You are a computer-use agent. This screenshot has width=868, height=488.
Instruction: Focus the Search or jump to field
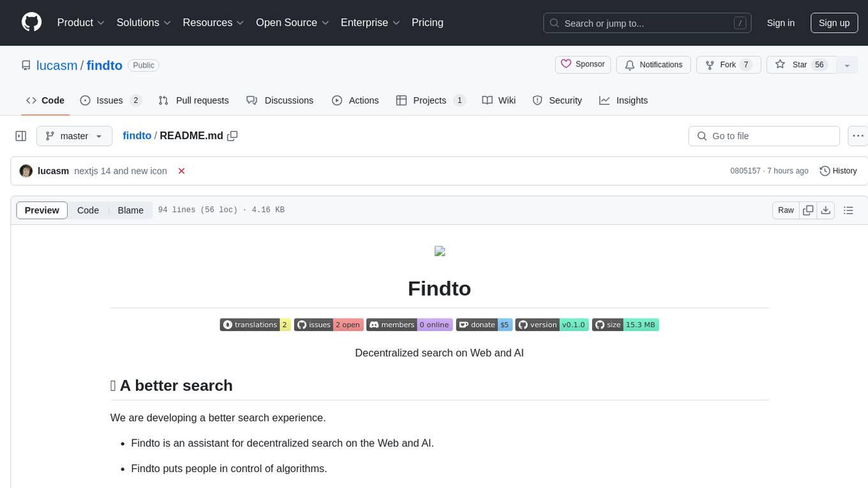pos(648,23)
